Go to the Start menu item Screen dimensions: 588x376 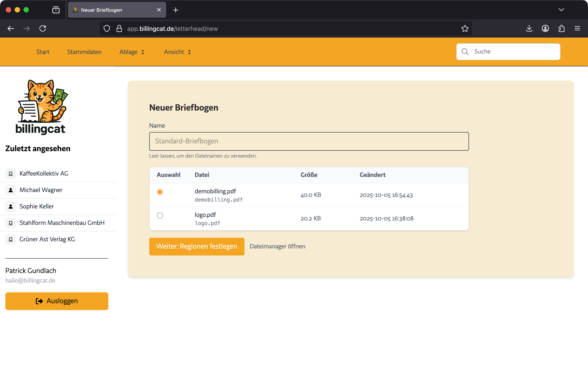(43, 52)
